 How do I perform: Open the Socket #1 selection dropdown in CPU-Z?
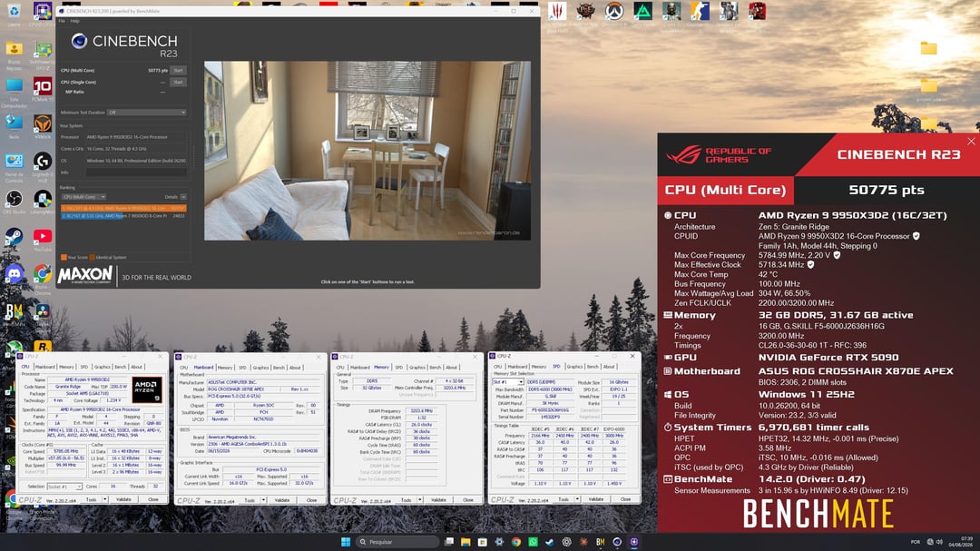click(x=65, y=487)
